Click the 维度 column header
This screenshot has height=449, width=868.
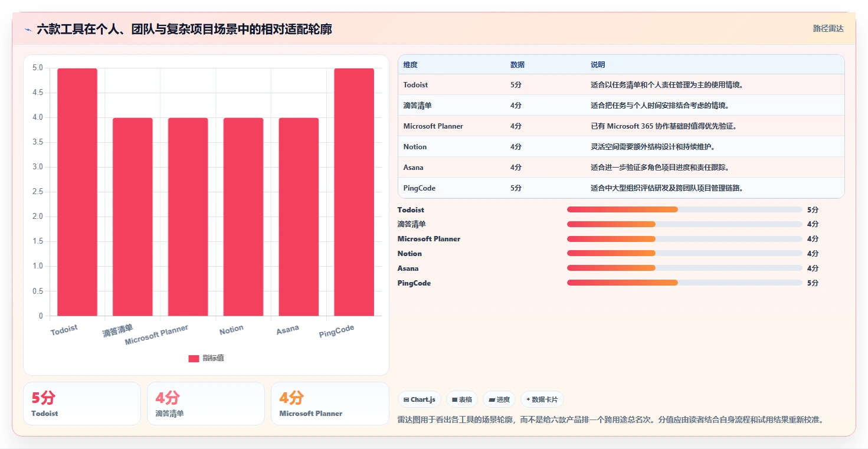tap(411, 65)
